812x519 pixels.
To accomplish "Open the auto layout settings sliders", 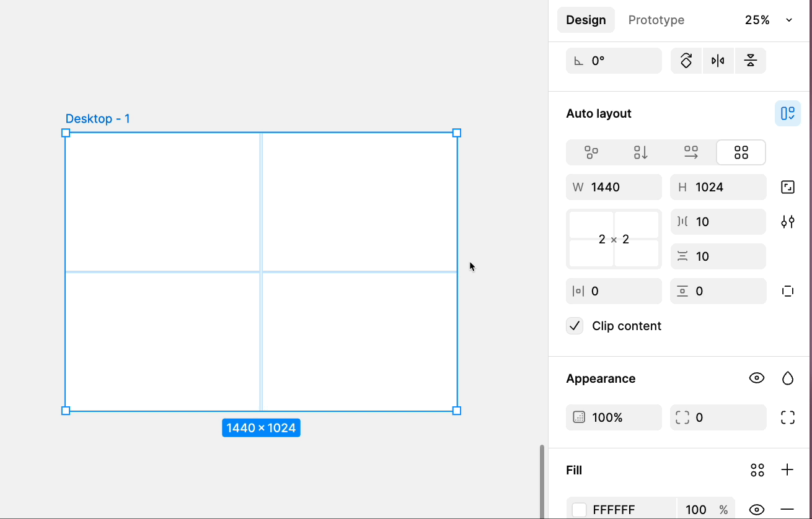I will coord(787,222).
